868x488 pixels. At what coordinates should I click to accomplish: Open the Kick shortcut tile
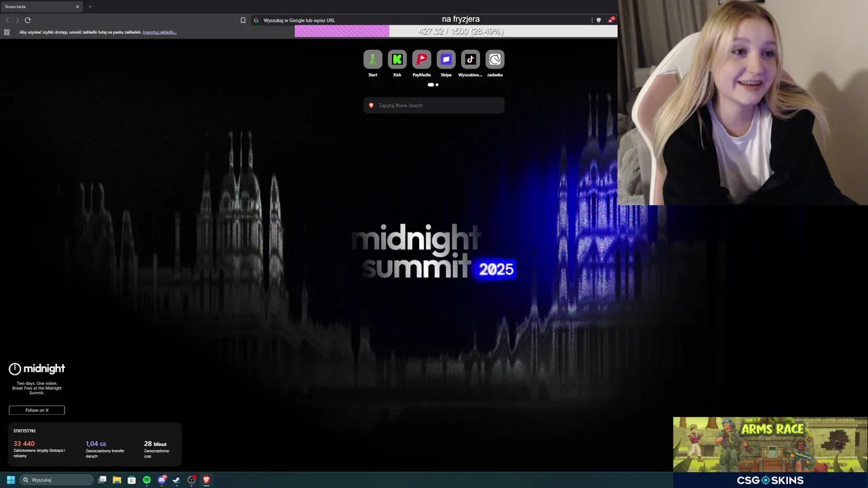[x=397, y=60]
